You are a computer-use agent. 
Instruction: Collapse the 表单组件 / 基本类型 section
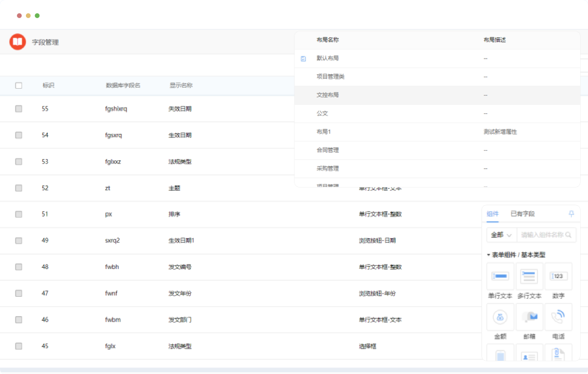tap(488, 255)
